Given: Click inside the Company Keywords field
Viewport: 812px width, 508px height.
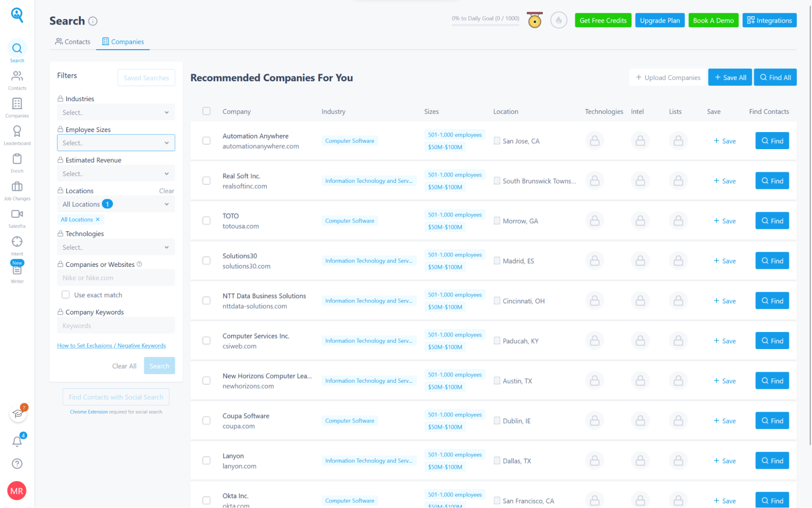Looking at the screenshot, I should pyautogui.click(x=115, y=325).
